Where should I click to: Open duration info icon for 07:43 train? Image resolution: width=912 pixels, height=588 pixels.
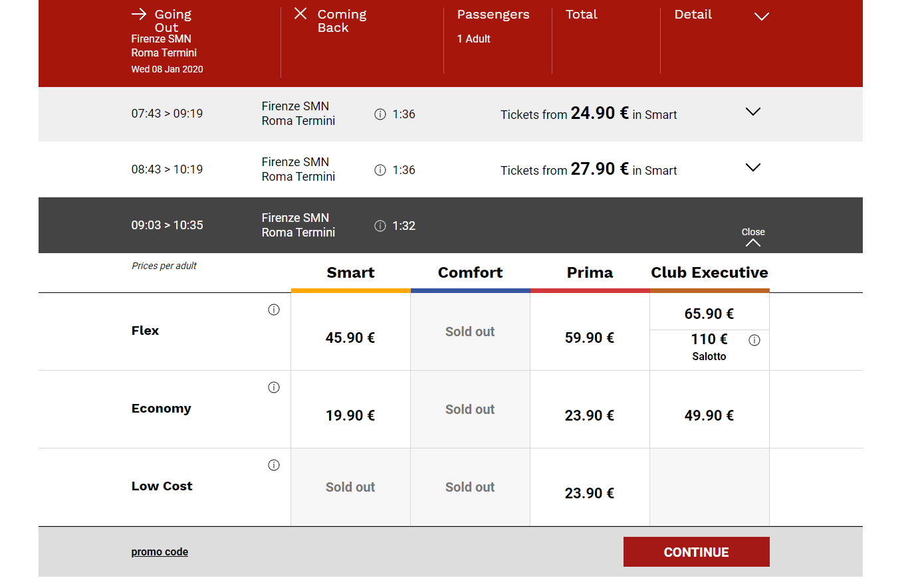point(380,114)
